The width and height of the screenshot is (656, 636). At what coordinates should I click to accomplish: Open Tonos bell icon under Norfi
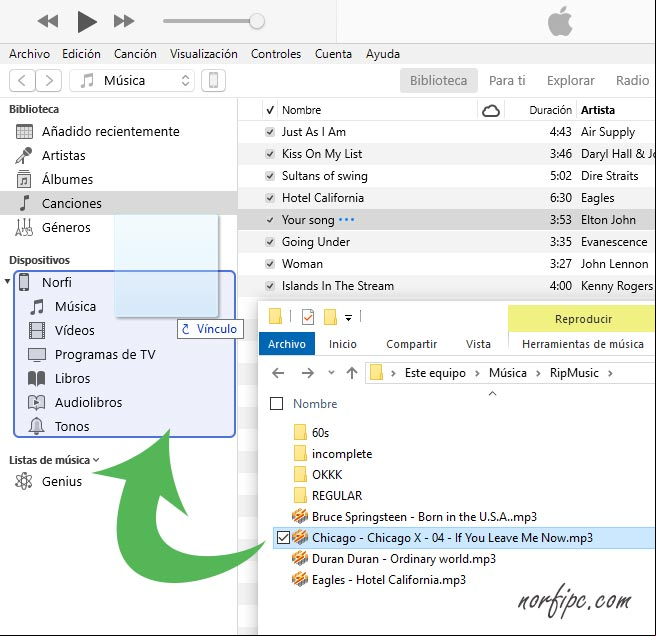pyautogui.click(x=36, y=426)
